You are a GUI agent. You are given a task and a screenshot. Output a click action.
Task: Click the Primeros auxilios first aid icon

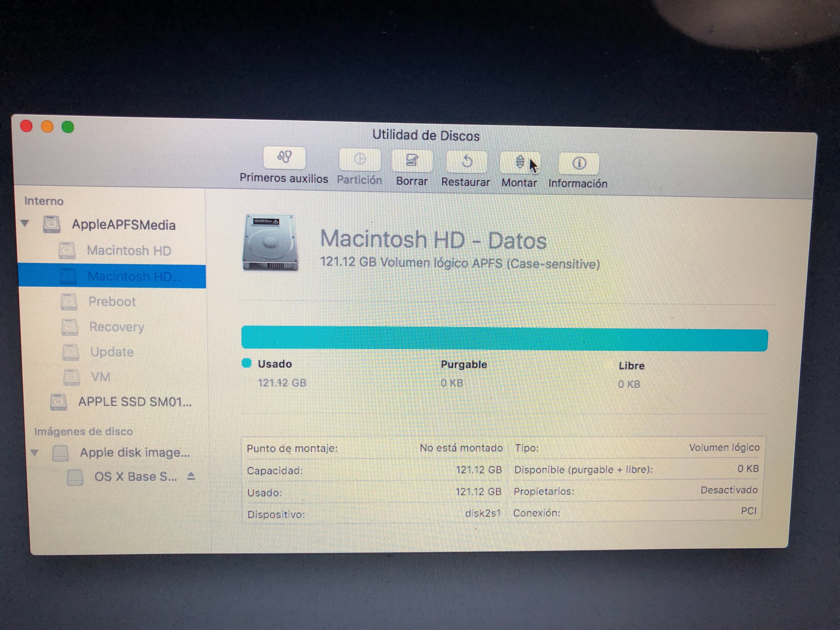[284, 157]
